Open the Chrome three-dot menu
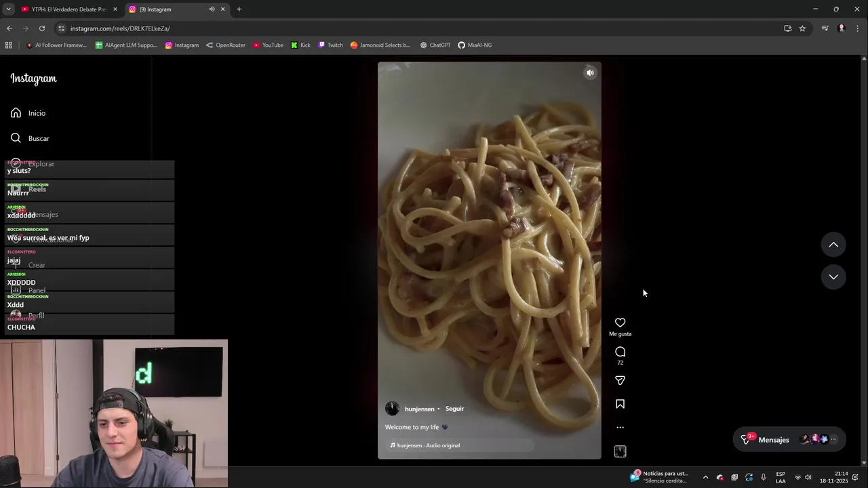 858,28
